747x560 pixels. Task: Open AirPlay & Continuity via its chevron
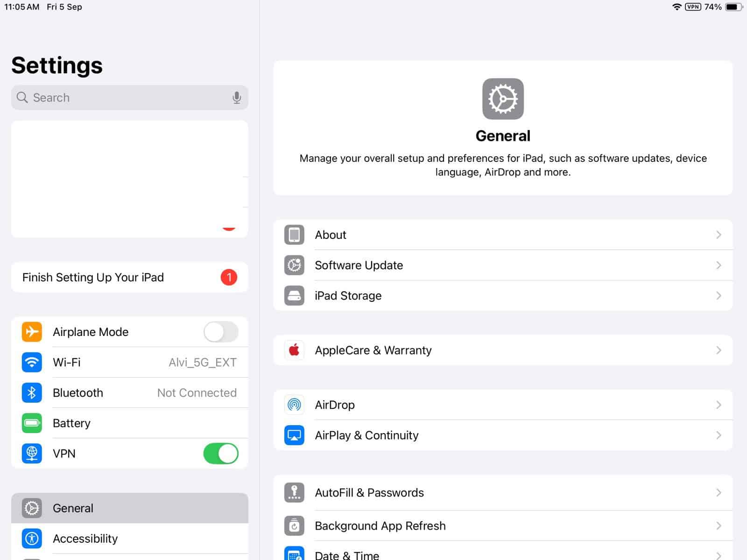(x=718, y=435)
